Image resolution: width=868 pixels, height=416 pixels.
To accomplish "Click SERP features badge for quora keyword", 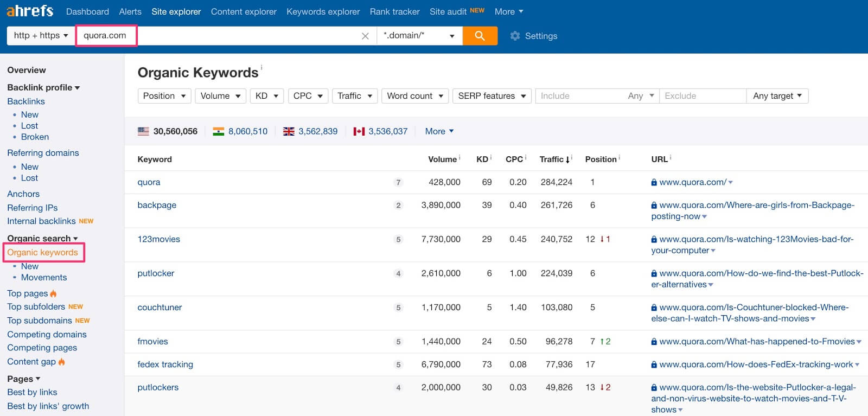I will pyautogui.click(x=398, y=183).
